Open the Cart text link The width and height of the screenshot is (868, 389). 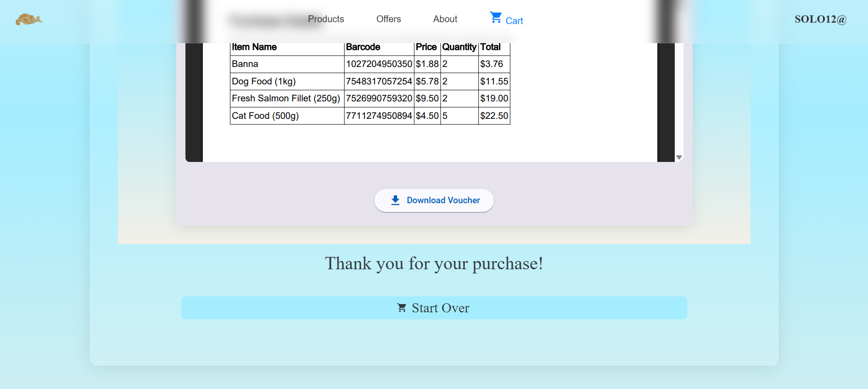[514, 21]
